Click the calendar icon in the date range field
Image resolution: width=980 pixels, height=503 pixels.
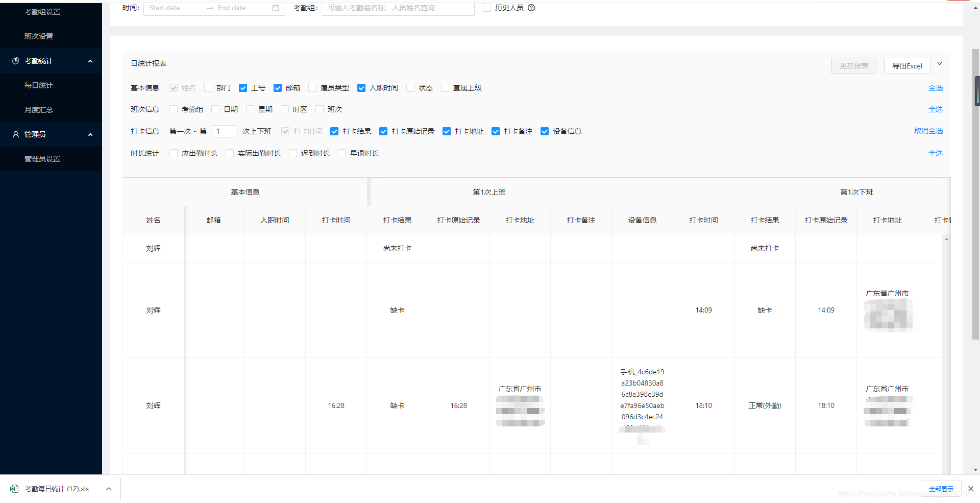pos(276,8)
